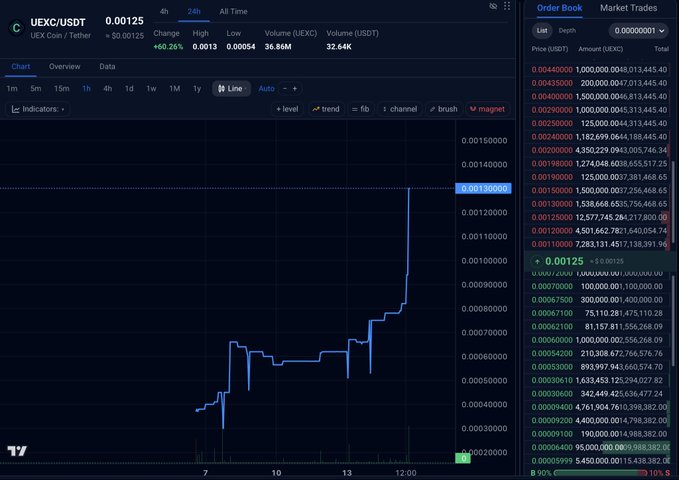This screenshot has height=480, width=679.
Task: Click buy order at 0.00067100
Action: click(x=598, y=313)
